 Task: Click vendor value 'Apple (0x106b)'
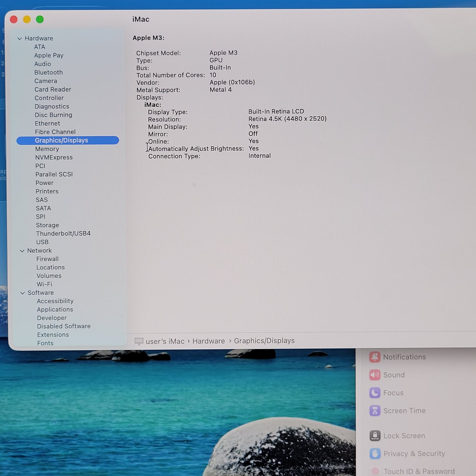[232, 82]
